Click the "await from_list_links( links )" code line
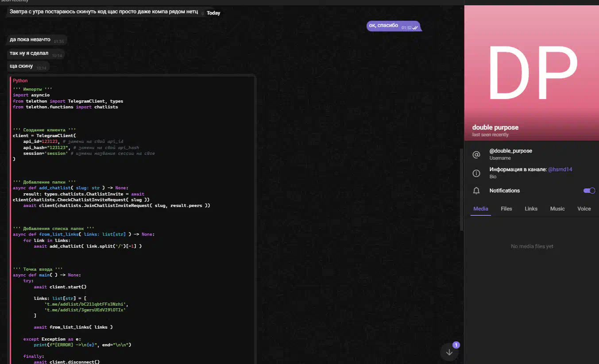 tap(73, 327)
